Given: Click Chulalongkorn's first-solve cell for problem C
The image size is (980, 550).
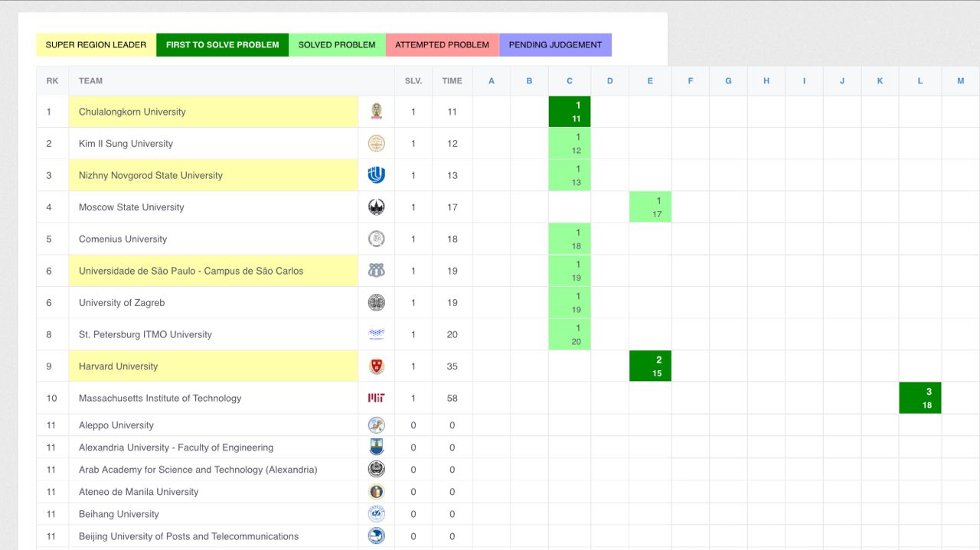Looking at the screenshot, I should click(x=570, y=112).
